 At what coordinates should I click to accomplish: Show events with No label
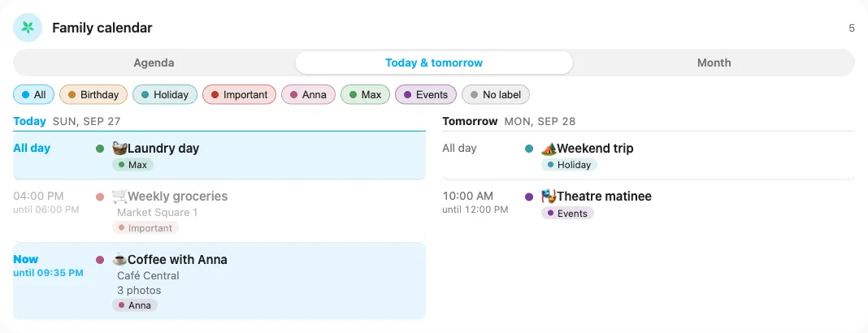coord(496,94)
